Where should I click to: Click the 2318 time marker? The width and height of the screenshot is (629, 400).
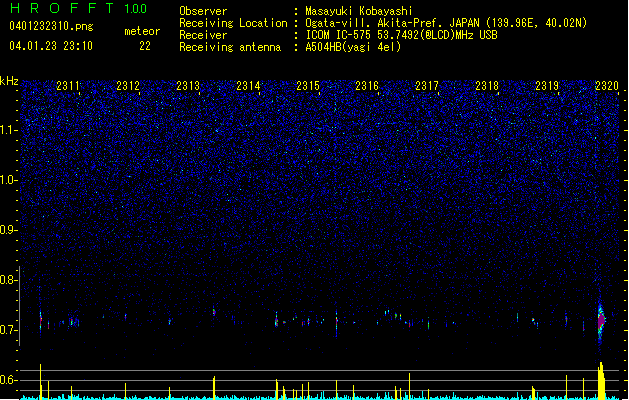[x=487, y=85]
